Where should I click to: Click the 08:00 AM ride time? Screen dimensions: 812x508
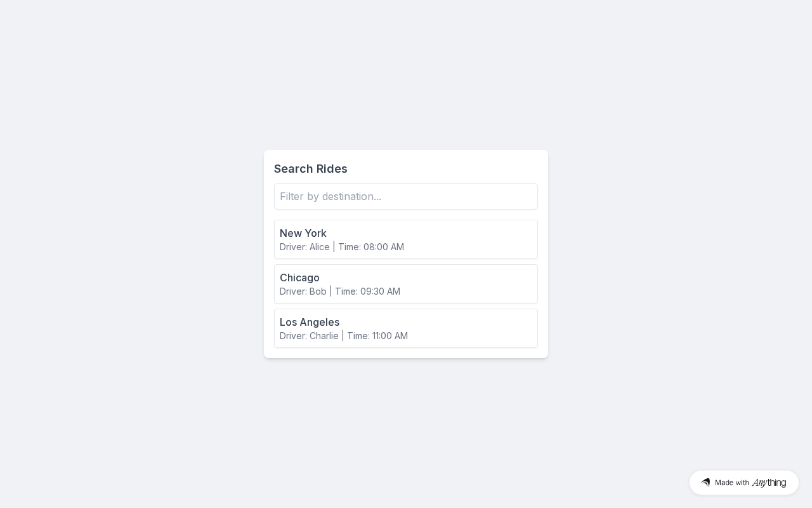tap(384, 247)
